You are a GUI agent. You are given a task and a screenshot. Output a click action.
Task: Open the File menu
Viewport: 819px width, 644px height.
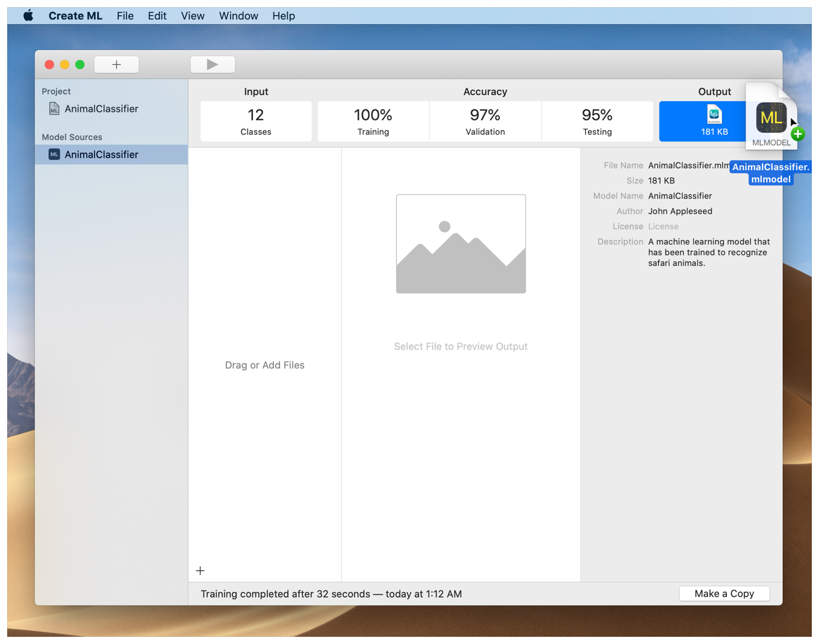point(125,16)
